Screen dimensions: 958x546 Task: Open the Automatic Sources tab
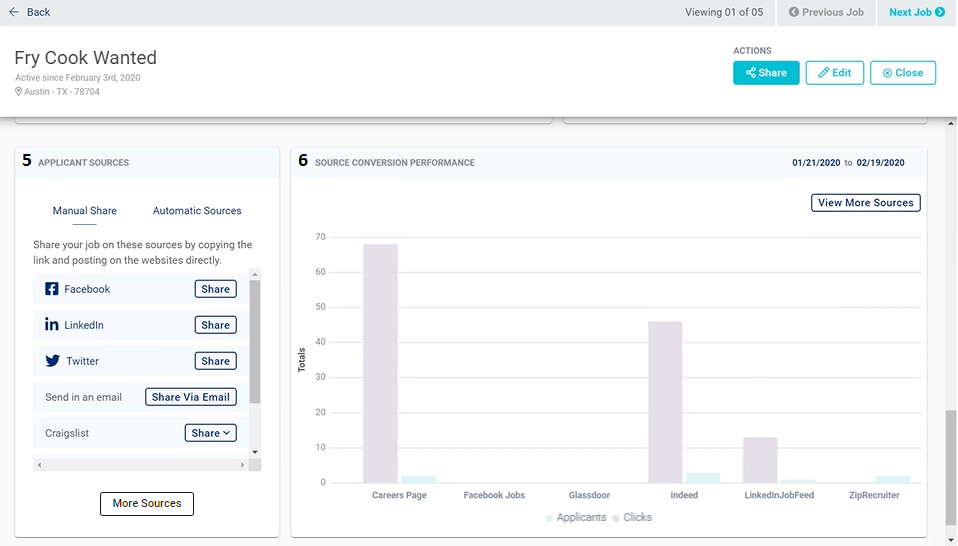coord(197,211)
